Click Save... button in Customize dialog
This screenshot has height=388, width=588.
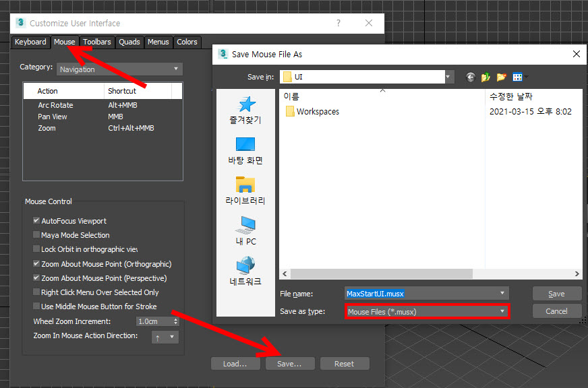pyautogui.click(x=289, y=364)
